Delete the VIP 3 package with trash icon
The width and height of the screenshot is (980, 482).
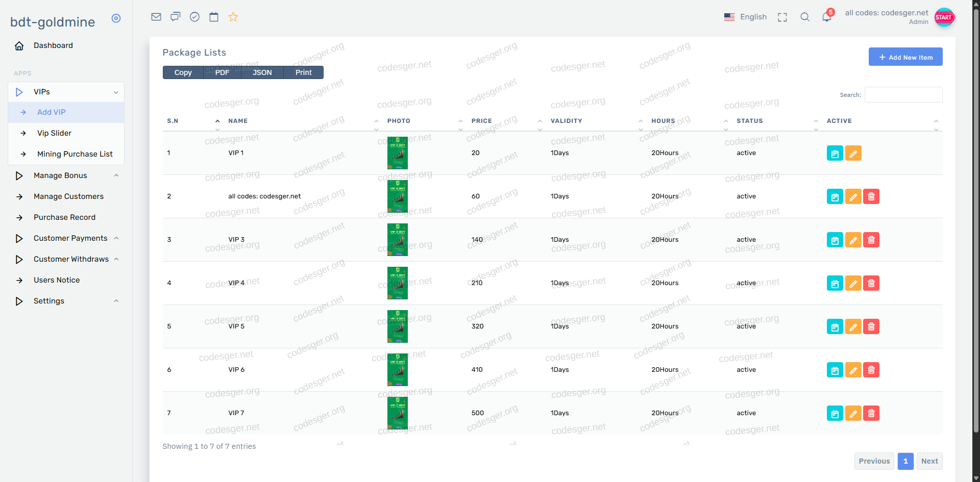[x=871, y=240]
